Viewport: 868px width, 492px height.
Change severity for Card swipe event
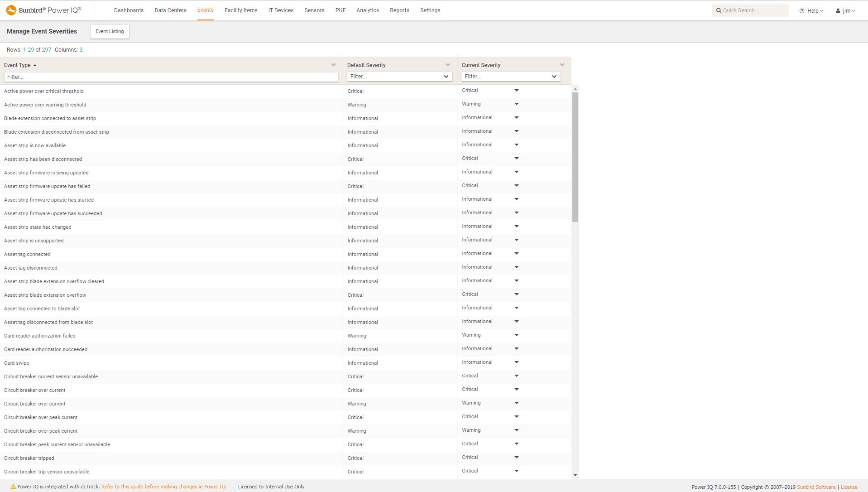click(516, 362)
